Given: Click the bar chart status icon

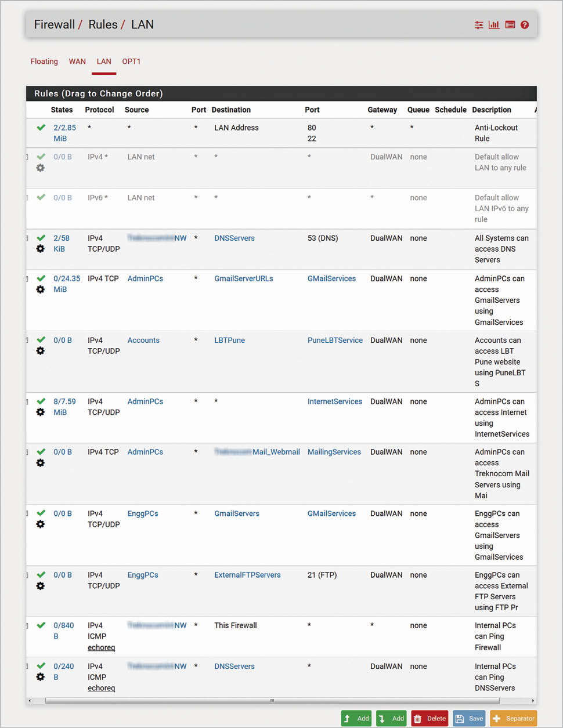Looking at the screenshot, I should [x=494, y=25].
